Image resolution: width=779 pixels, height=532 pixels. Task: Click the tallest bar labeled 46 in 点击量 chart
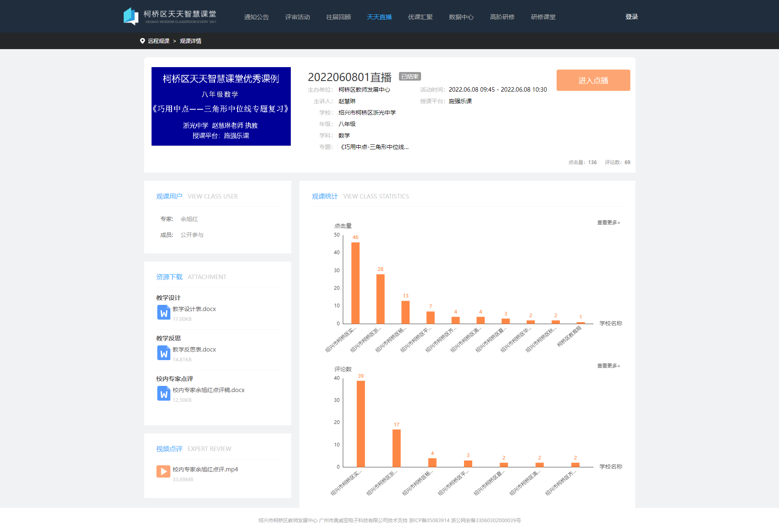[356, 282]
